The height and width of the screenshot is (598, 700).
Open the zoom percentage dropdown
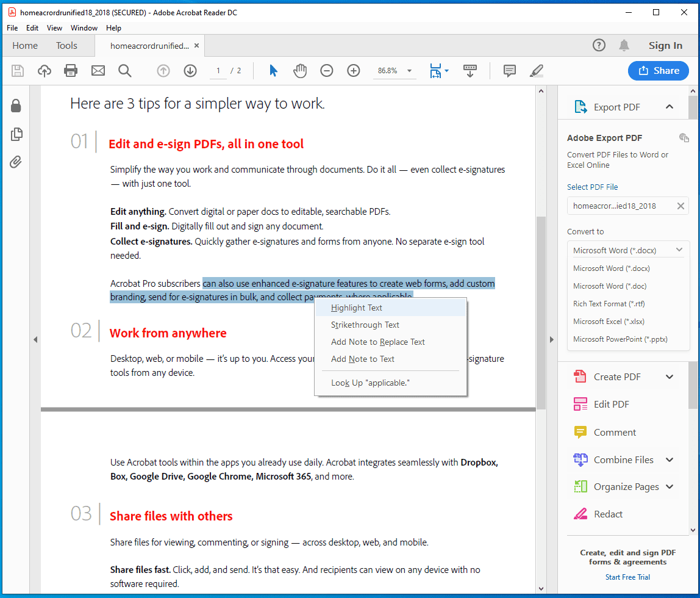(x=409, y=71)
